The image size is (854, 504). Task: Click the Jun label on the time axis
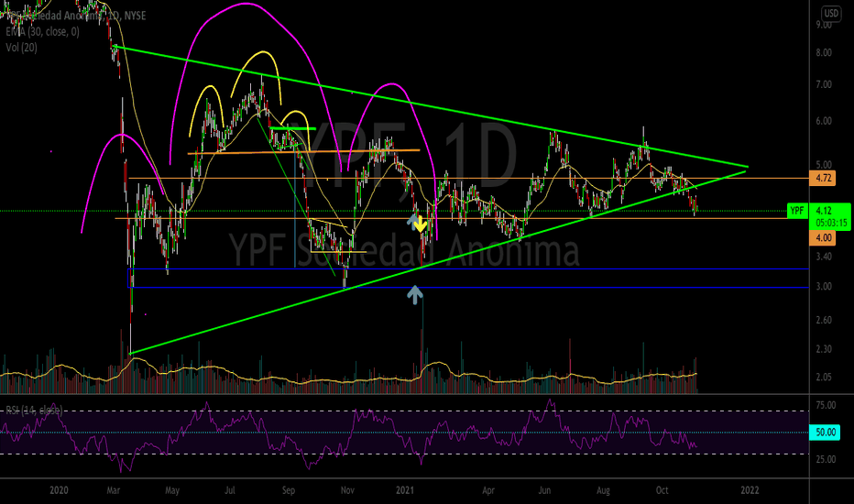click(x=544, y=490)
